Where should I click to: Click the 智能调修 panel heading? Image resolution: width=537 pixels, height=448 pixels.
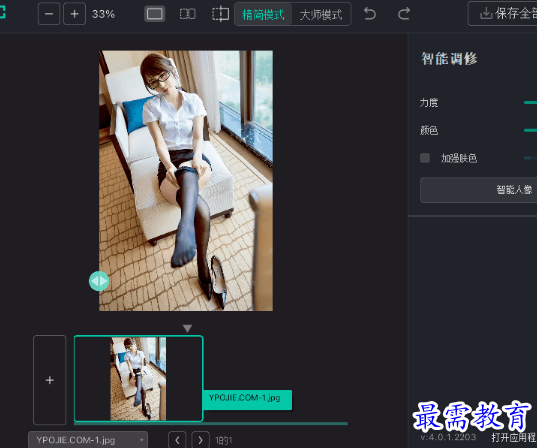click(449, 59)
